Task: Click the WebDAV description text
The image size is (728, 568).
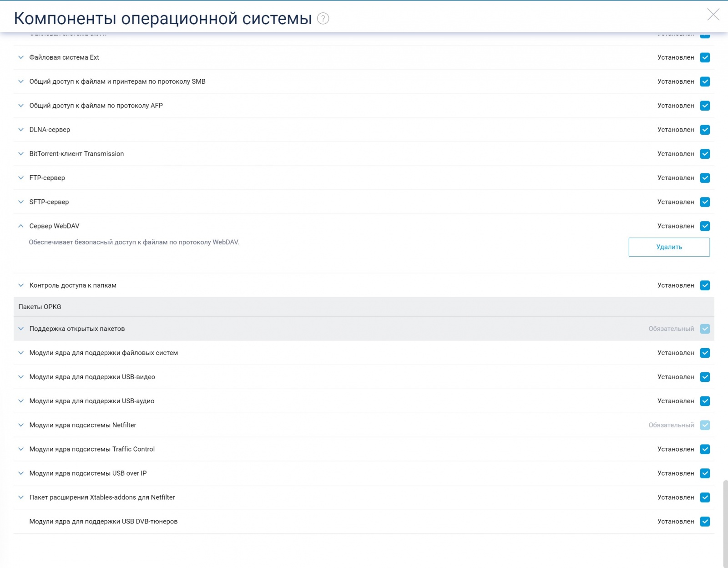Action: coord(134,242)
